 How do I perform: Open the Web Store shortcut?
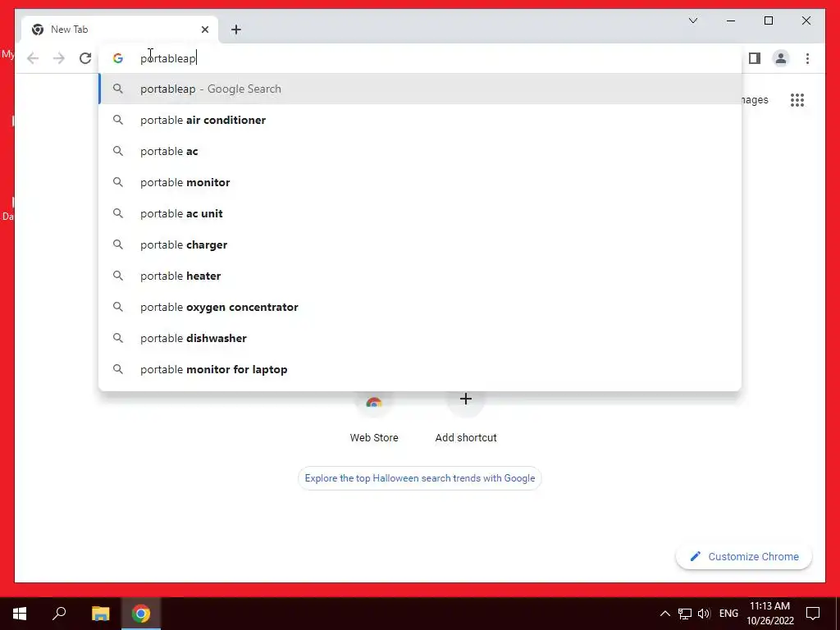[374, 419]
